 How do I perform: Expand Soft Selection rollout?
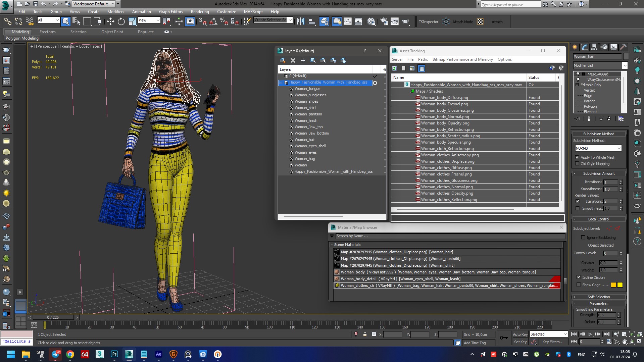click(x=599, y=297)
